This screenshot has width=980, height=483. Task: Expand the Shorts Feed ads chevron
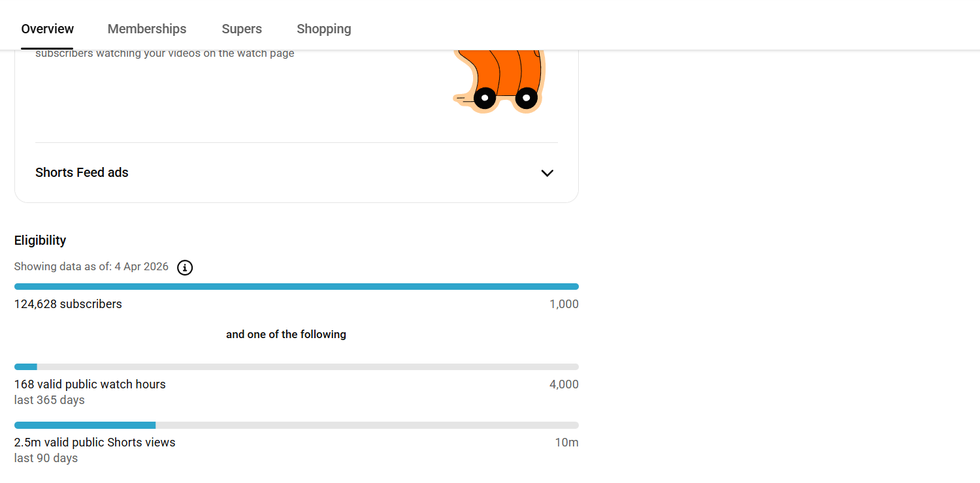(x=547, y=173)
